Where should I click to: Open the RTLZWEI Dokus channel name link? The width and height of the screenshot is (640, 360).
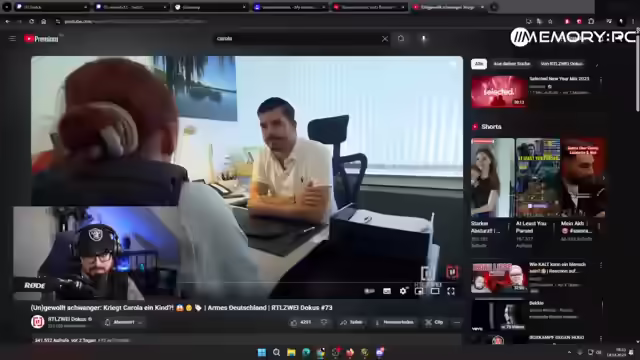point(67,319)
